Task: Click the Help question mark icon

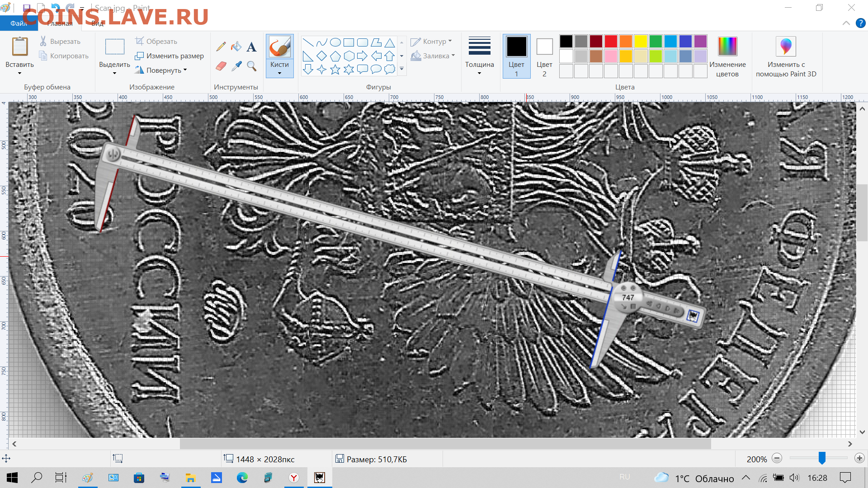Action: click(860, 23)
